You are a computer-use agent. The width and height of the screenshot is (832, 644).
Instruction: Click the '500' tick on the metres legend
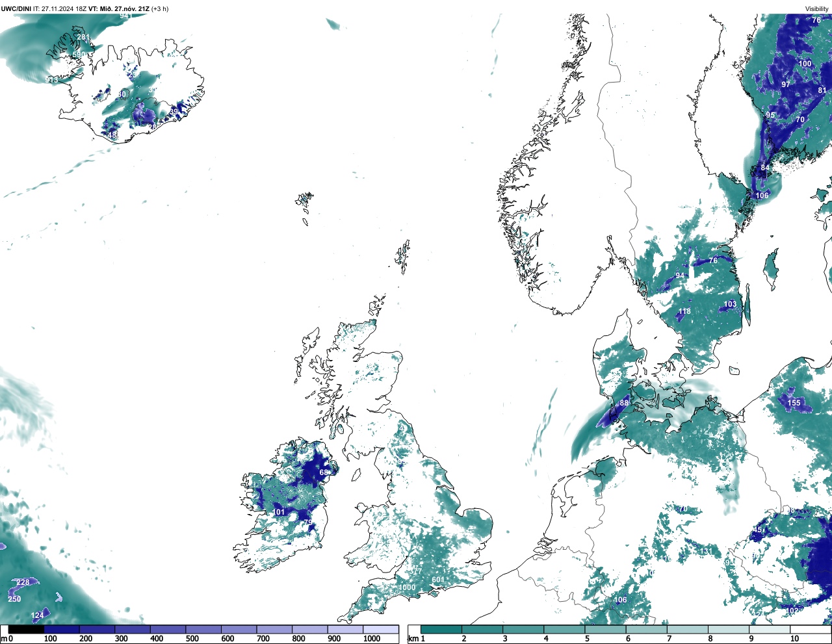192,639
